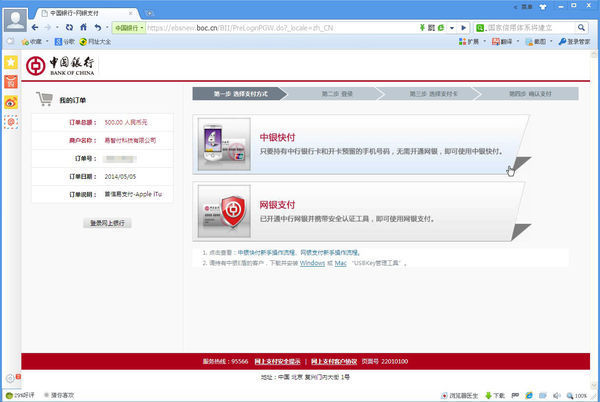Click the red shield thumbnail for 网银支付

224,211
